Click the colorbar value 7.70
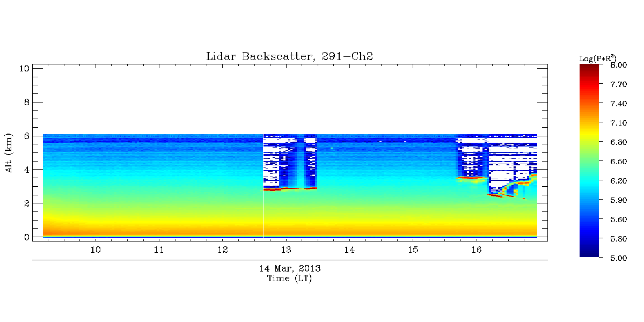This screenshot has height=322, width=644. click(619, 84)
